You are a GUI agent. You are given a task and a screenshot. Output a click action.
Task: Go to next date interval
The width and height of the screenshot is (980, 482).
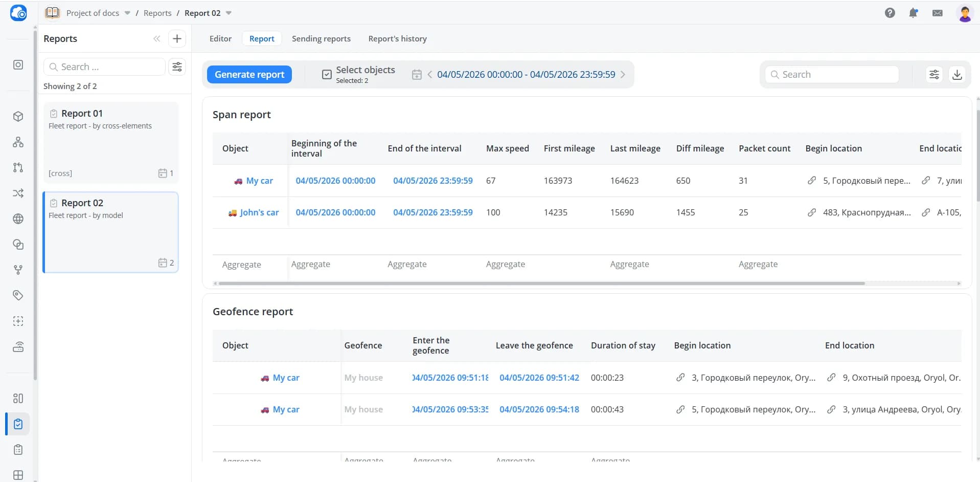coord(623,75)
